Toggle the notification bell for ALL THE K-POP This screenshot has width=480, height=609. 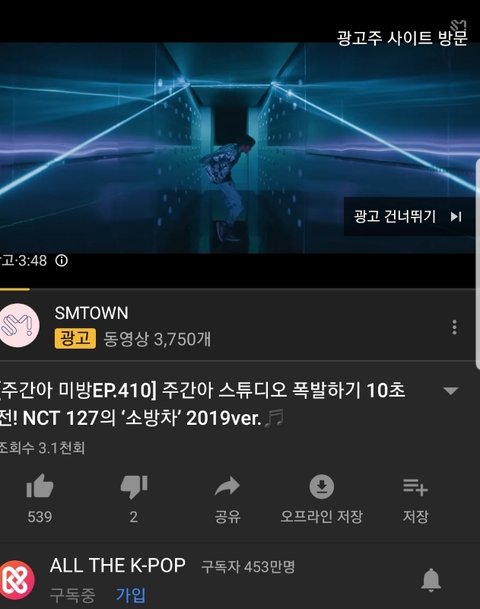[x=431, y=580]
